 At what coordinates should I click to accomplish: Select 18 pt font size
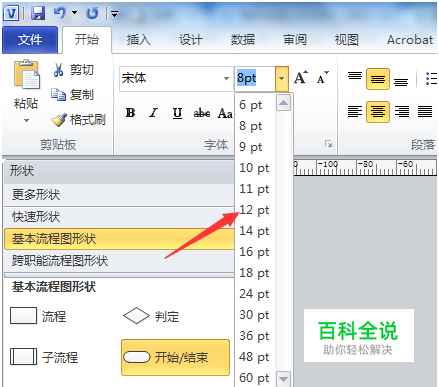coord(255,273)
